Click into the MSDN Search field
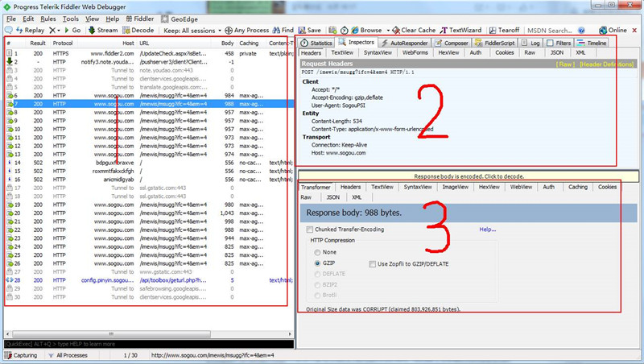This screenshot has height=364, width=644. tap(551, 31)
